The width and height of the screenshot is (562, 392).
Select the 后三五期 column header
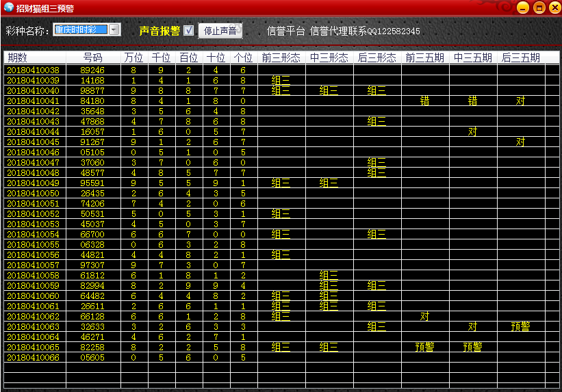[520, 57]
